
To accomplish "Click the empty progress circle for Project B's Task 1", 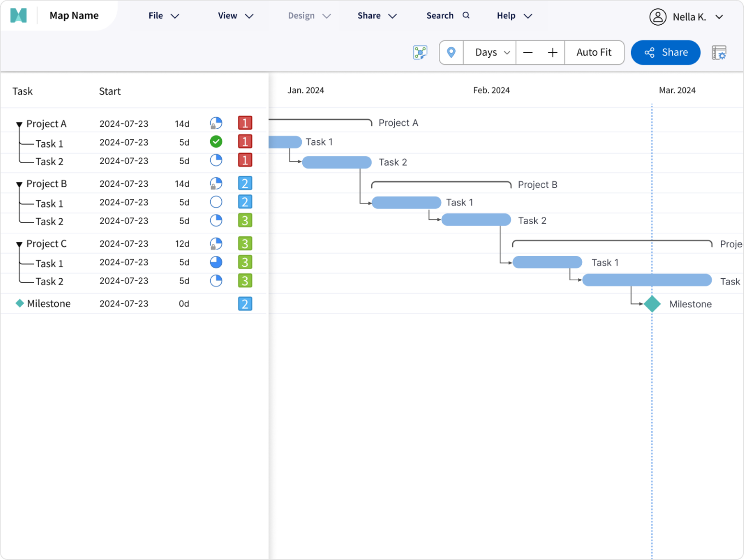I will (216, 202).
